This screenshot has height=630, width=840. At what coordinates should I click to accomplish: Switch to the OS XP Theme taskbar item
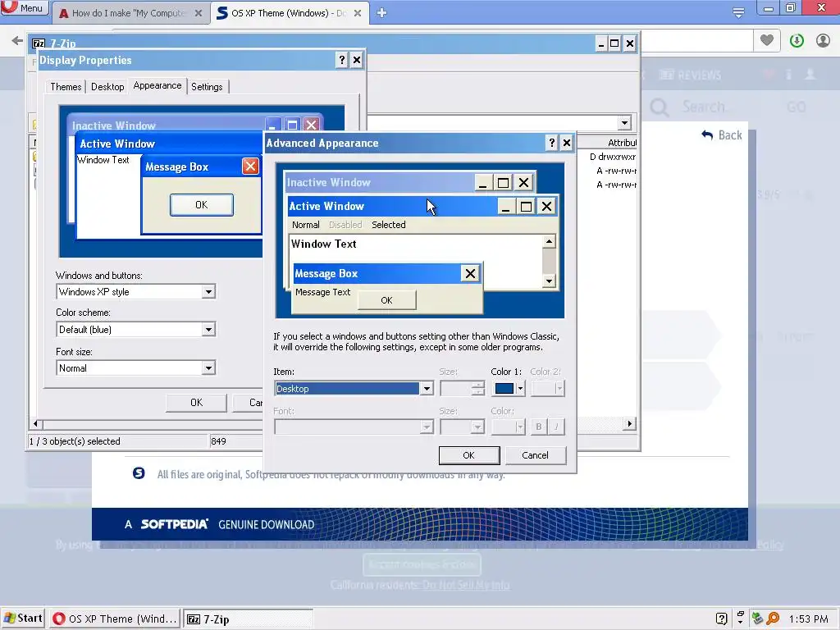pos(115,619)
